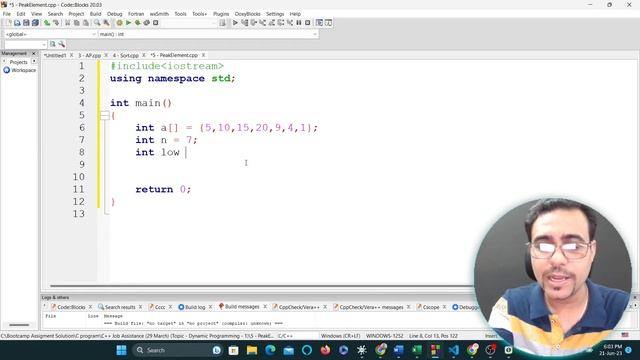The height and width of the screenshot is (360, 640).
Task: Close the *5 - PeakElement.cpp tab
Action: point(203,55)
